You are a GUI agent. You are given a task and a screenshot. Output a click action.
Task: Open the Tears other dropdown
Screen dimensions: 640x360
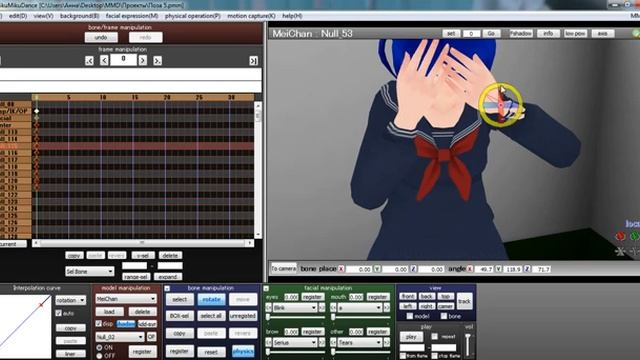pos(360,342)
